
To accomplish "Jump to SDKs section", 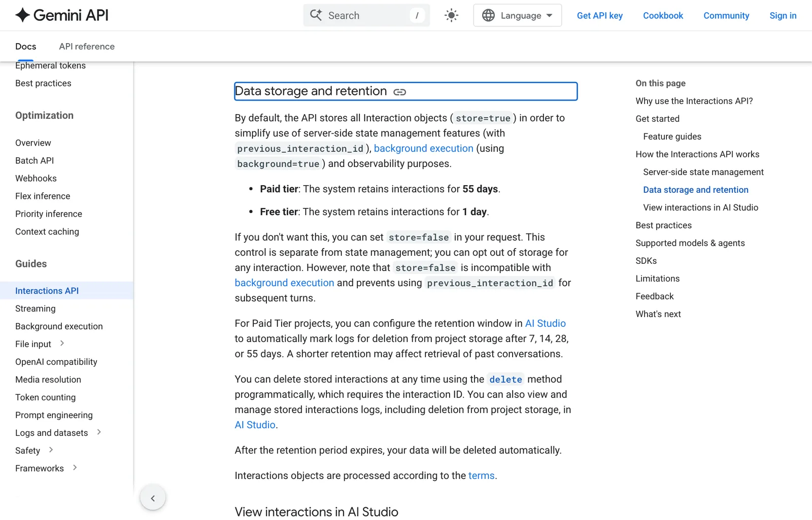I will pyautogui.click(x=646, y=261).
